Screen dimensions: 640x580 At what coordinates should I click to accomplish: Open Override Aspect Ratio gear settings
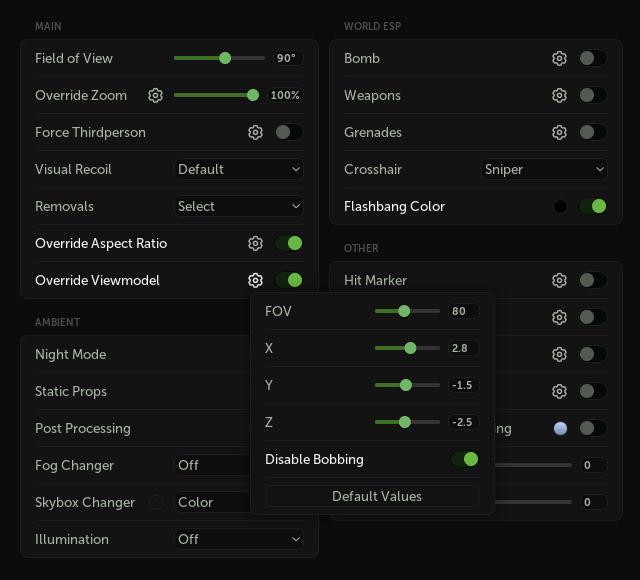pyautogui.click(x=255, y=244)
